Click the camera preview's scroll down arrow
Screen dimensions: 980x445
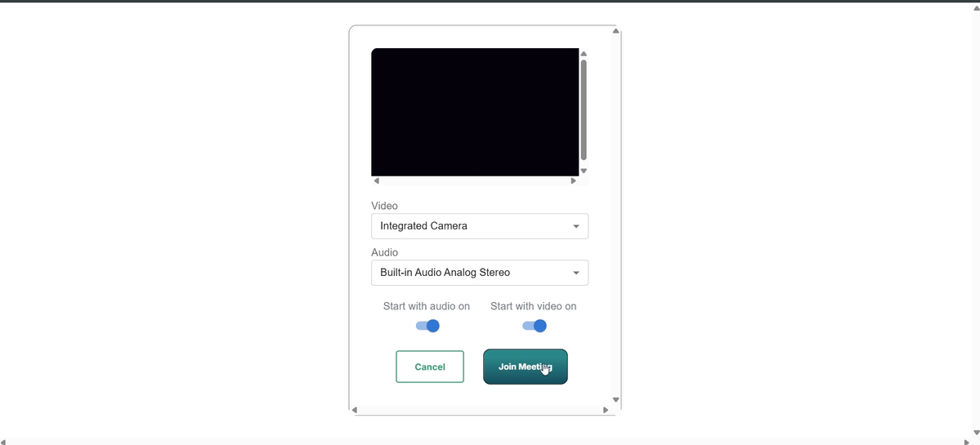584,171
